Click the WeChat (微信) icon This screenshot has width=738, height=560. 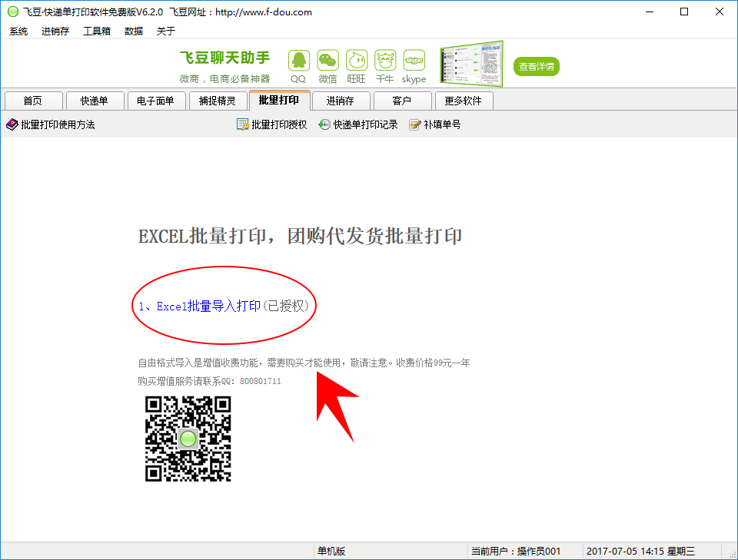(328, 61)
